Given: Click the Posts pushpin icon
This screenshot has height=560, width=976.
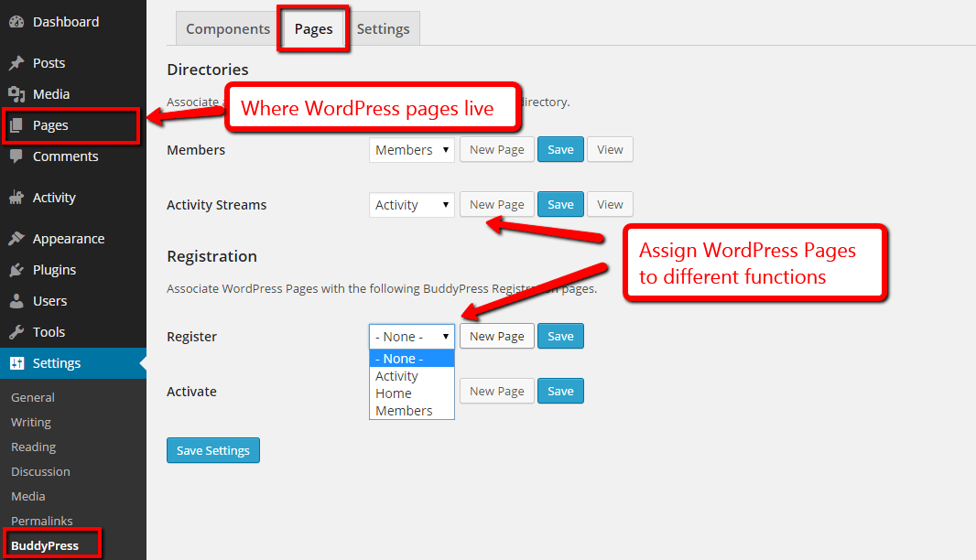Looking at the screenshot, I should coord(16,63).
